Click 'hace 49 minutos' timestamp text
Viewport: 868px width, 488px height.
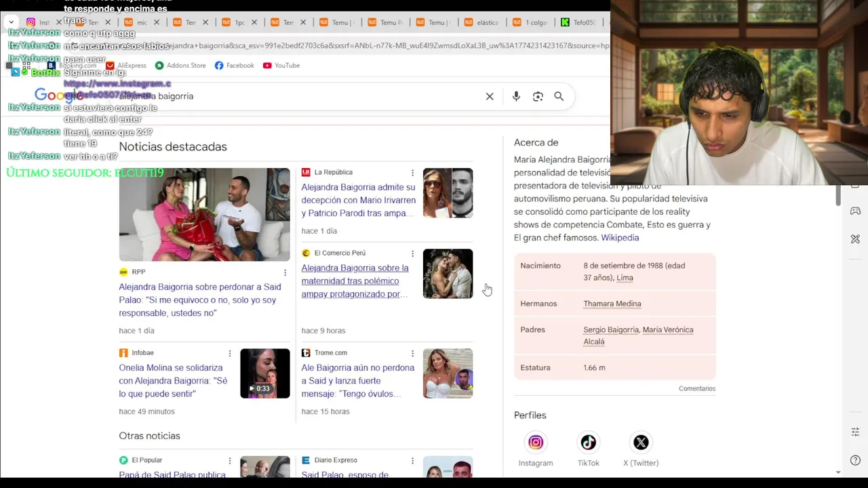(x=146, y=411)
